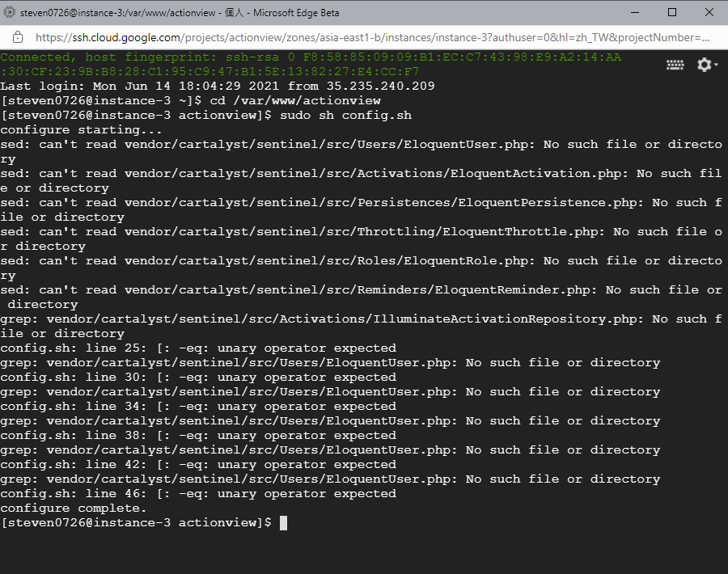Screen dimensions: 728x574
Task: Click the sed EloquentRole.php error line
Action: (x=362, y=268)
